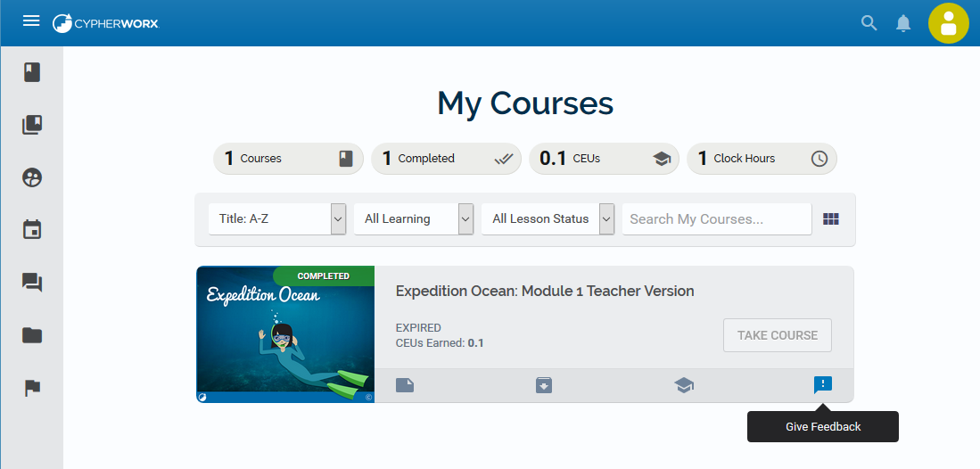Click the "0.1 CEUs" label text
The width and height of the screenshot is (980, 469).
(x=570, y=158)
